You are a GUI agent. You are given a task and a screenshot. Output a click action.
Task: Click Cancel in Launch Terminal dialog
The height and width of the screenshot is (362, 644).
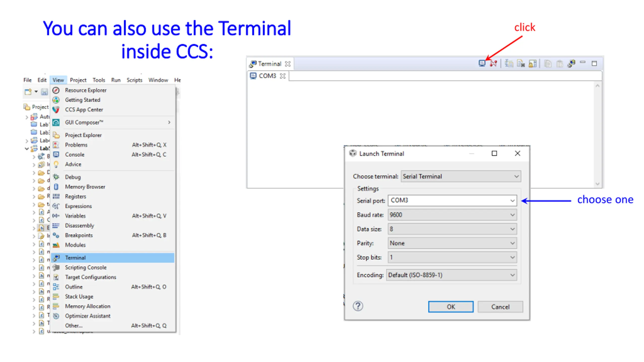[500, 307]
